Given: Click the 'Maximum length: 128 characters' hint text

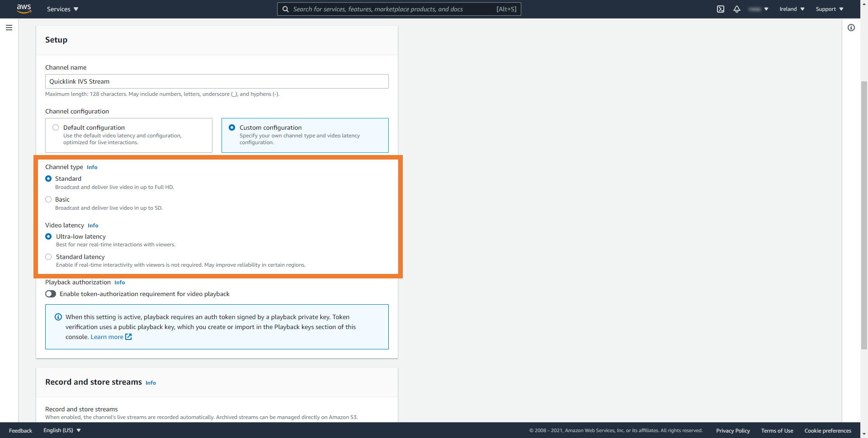Looking at the screenshot, I should click(162, 94).
